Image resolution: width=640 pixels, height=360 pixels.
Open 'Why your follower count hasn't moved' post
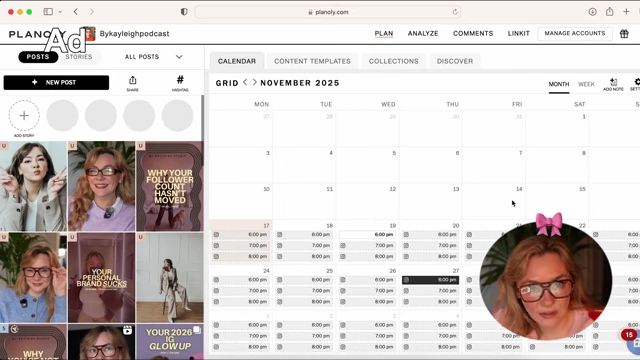170,187
